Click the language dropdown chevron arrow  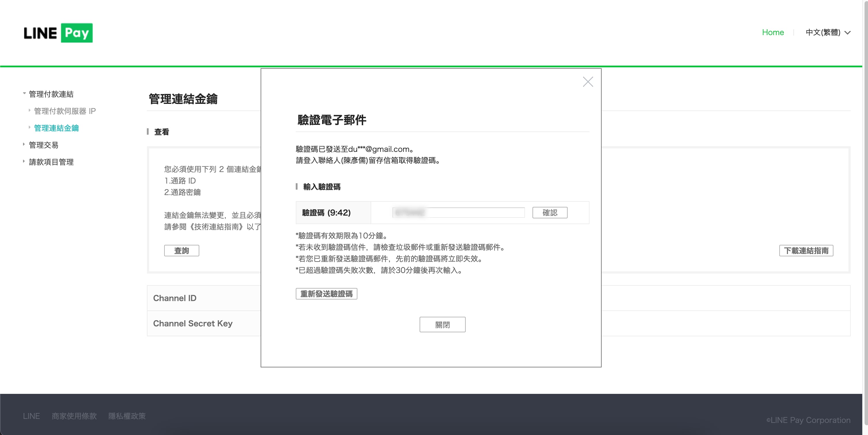pyautogui.click(x=848, y=33)
